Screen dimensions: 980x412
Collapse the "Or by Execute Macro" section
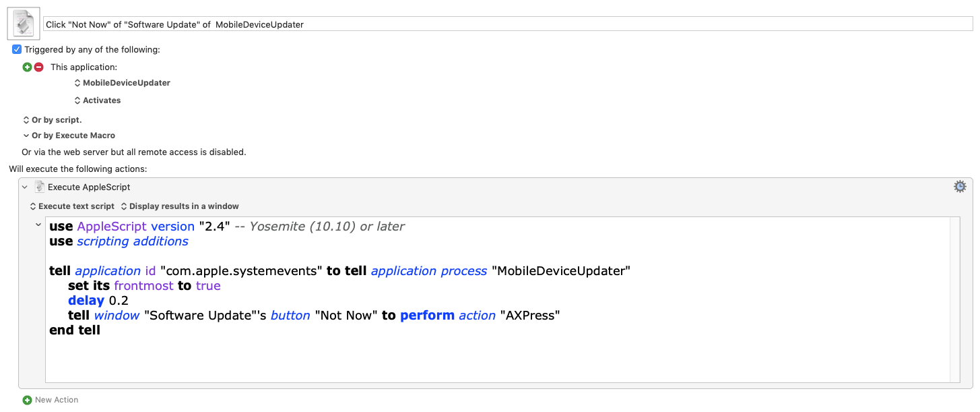coord(26,136)
